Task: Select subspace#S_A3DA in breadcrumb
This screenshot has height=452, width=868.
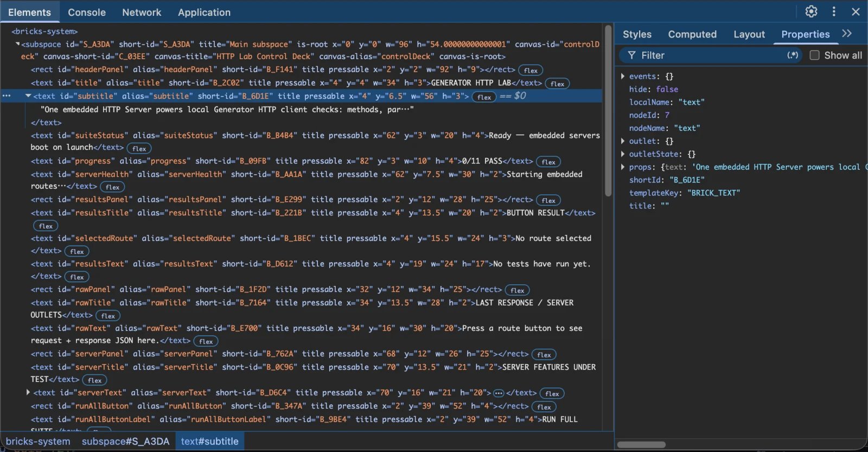Action: (125, 441)
